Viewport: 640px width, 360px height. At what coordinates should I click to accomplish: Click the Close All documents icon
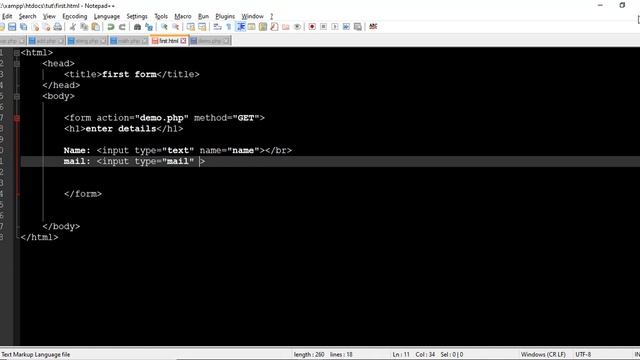click(47, 27)
